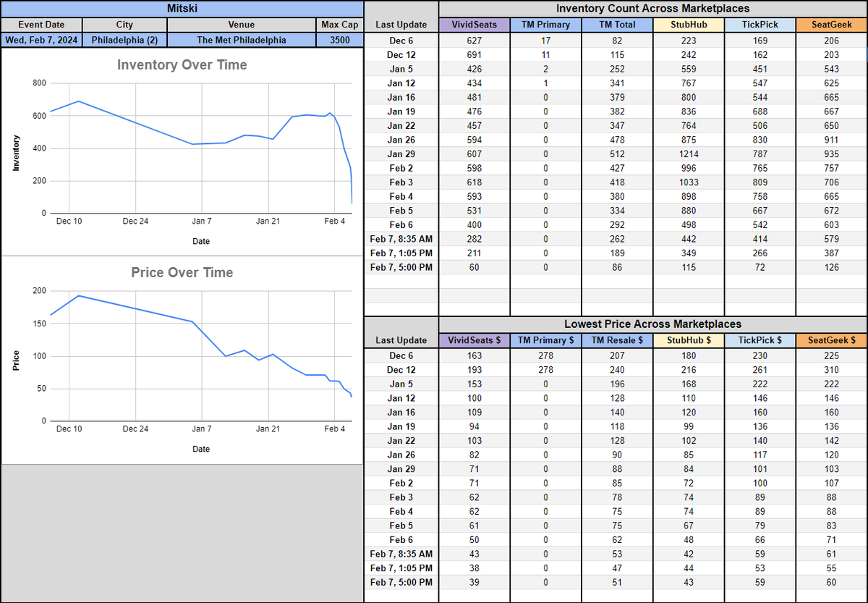Select VividSeats inventory value 691
868x603 pixels.
coord(474,55)
